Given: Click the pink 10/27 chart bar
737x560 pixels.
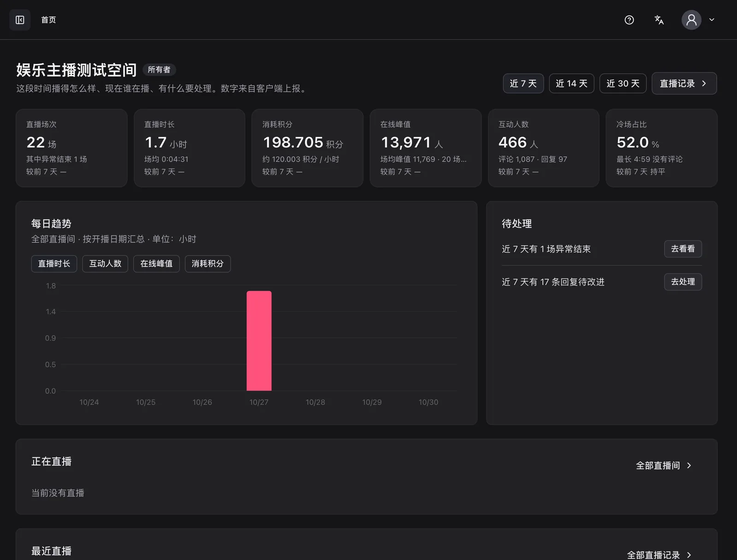Looking at the screenshot, I should 259,341.
